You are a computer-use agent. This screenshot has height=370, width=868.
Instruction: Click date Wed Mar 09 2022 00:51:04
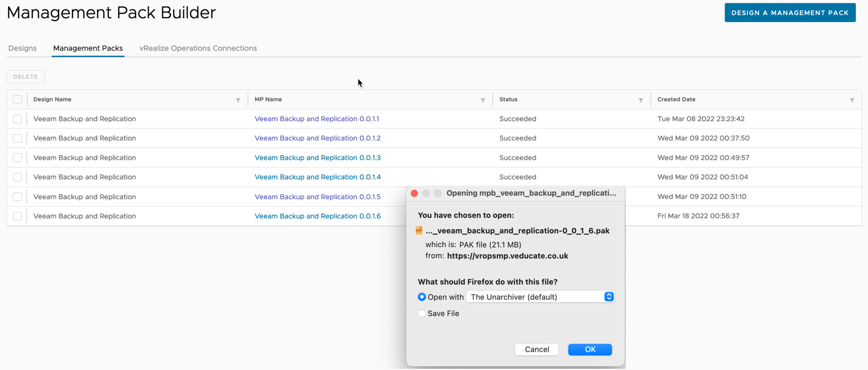click(702, 177)
